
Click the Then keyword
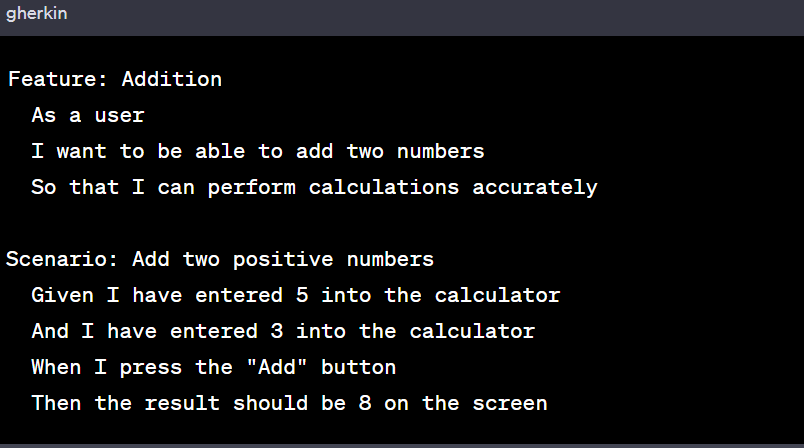pos(56,403)
